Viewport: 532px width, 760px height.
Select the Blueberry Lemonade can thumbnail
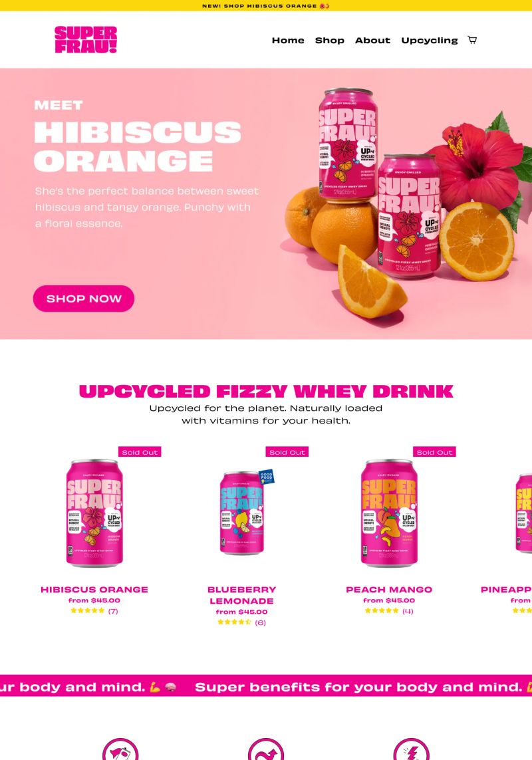[x=243, y=513]
